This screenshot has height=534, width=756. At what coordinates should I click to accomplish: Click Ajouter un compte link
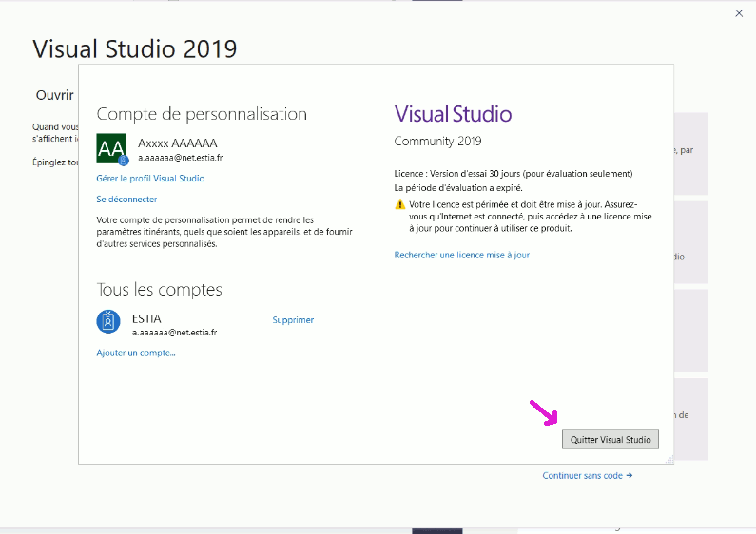(x=136, y=353)
